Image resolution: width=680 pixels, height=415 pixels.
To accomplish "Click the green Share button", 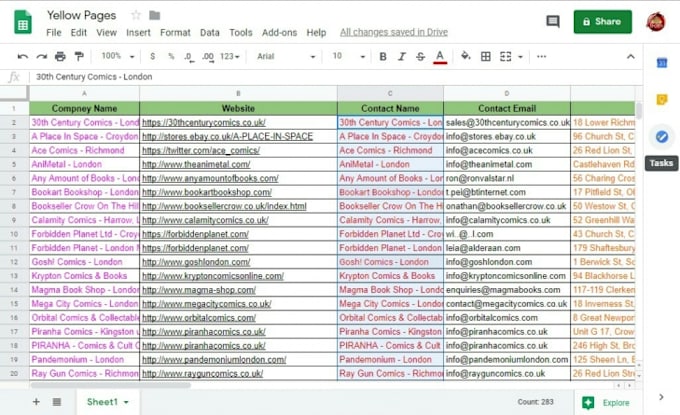I will (602, 22).
